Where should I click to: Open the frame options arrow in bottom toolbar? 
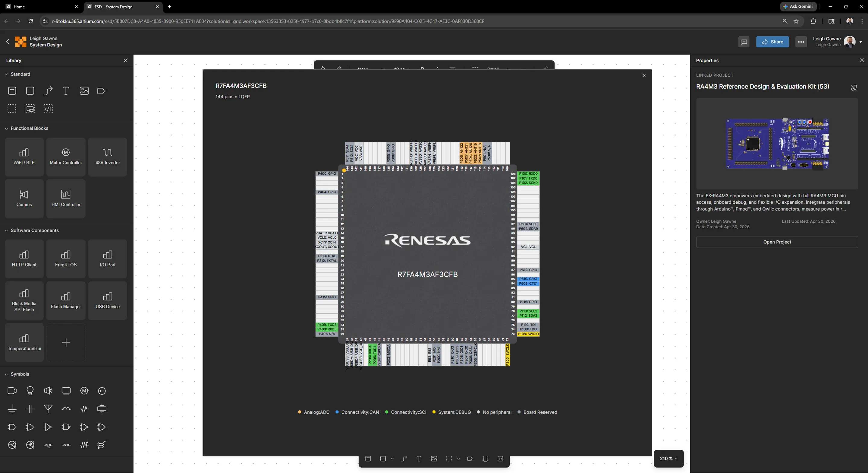[x=458, y=459]
